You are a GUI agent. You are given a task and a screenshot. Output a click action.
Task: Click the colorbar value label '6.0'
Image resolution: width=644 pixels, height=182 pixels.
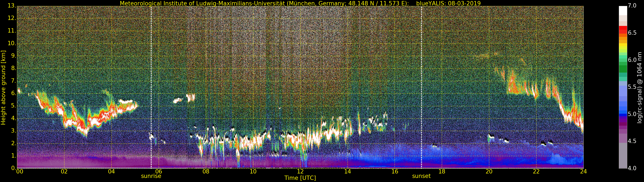[632, 60]
